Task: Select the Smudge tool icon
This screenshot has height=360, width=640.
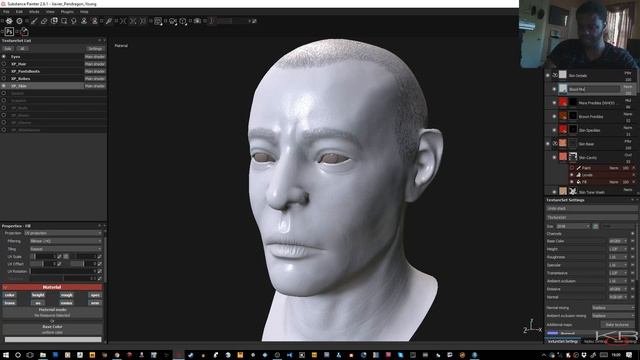Action: click(x=74, y=21)
